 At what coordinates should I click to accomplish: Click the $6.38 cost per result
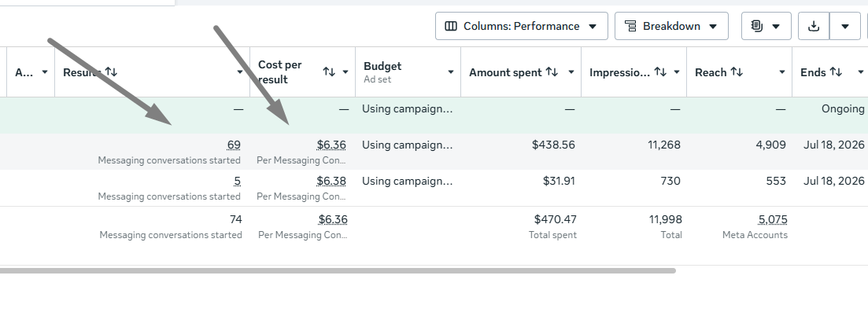pyautogui.click(x=331, y=181)
